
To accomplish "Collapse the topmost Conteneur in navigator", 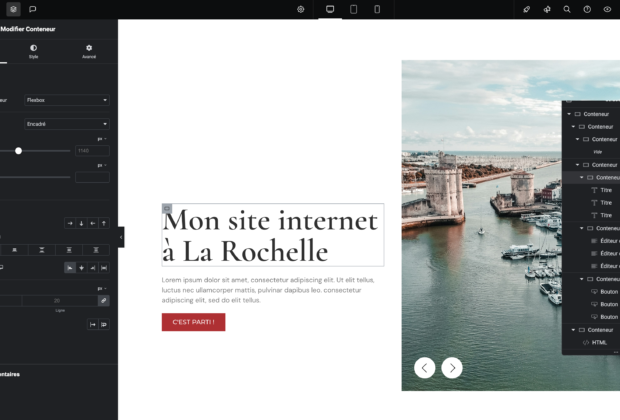I will pos(569,114).
